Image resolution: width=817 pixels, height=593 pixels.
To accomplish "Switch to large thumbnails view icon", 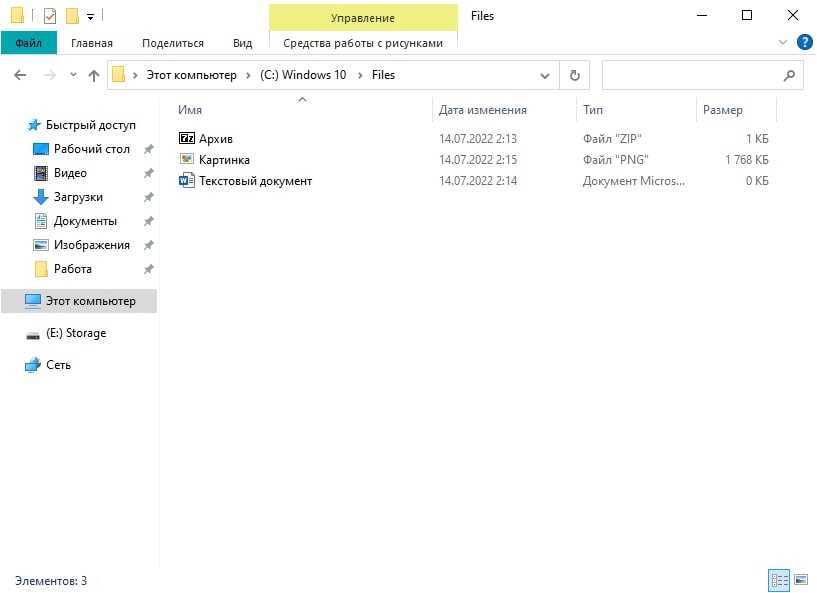I will 800,579.
